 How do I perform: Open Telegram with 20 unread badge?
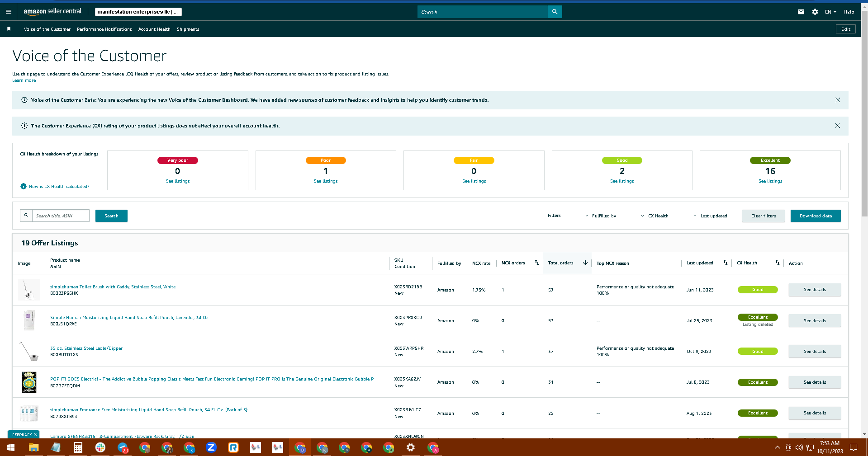point(123,447)
